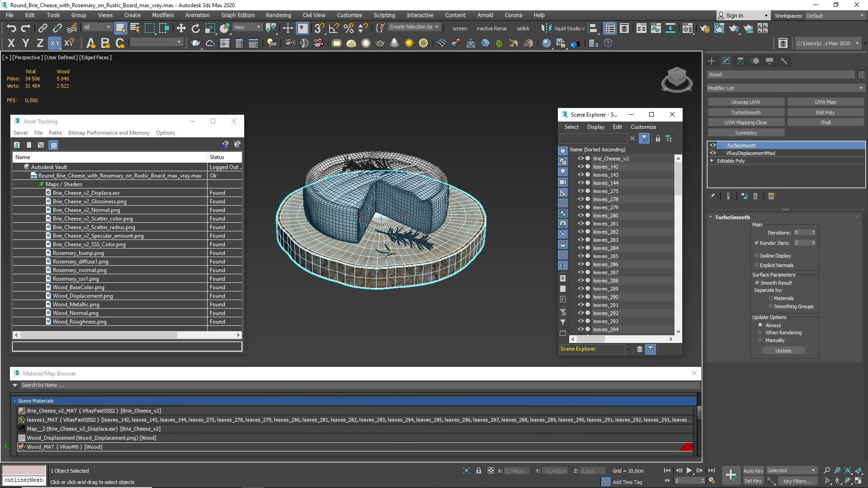The height and width of the screenshot is (488, 868).
Task: Click the Unwrap UVW button
Action: click(746, 102)
